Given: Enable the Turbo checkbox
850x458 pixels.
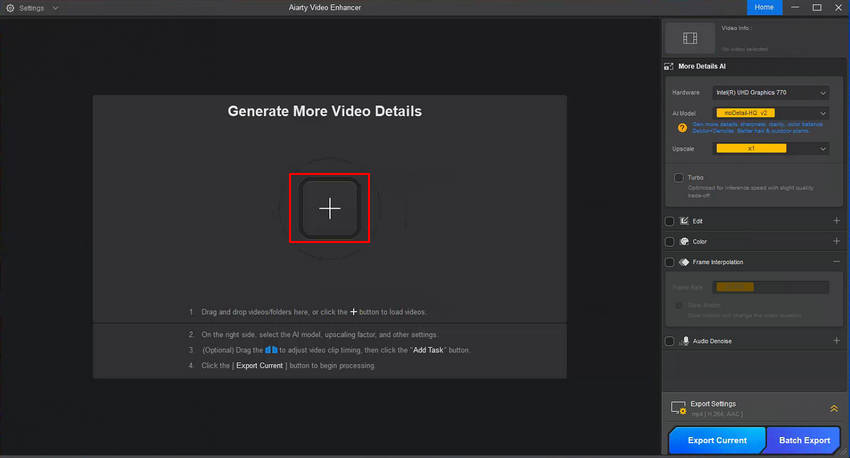Looking at the screenshot, I should (x=678, y=178).
